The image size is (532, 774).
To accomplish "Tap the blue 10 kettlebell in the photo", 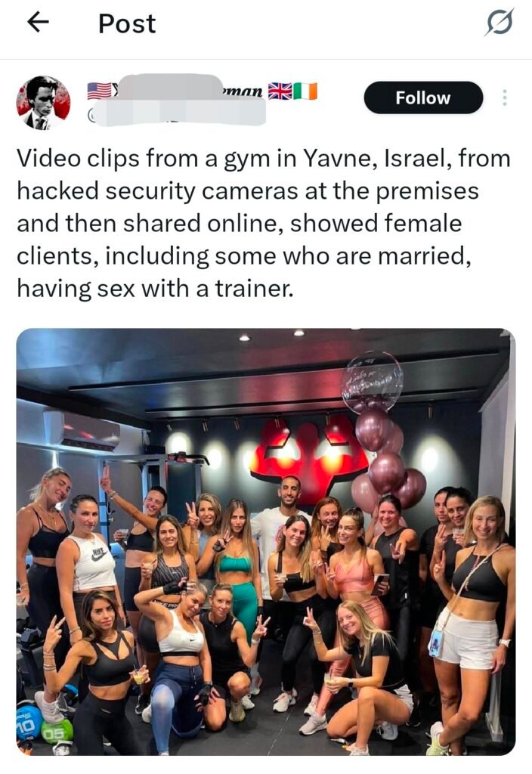I will point(28,722).
